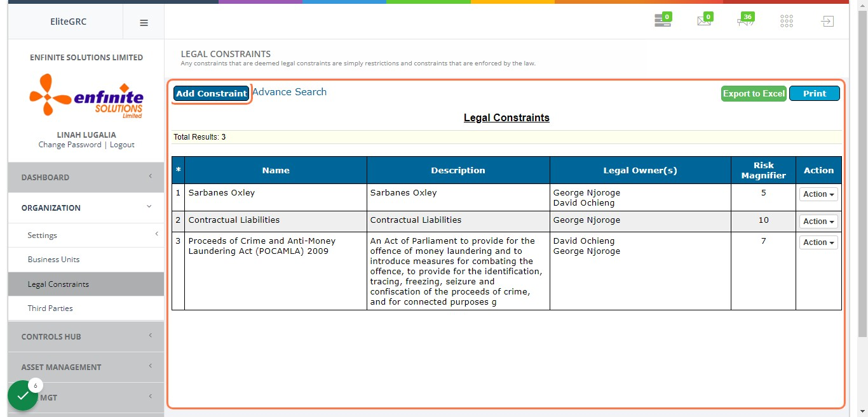The image size is (868, 417).
Task: Open the server tasks icon with 0 badge
Action: pos(663,21)
